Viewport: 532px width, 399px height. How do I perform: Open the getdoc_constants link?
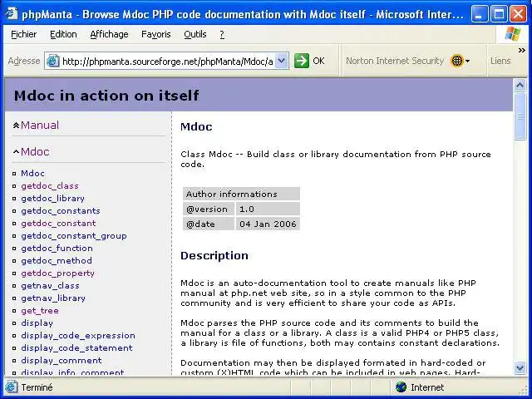click(x=61, y=210)
